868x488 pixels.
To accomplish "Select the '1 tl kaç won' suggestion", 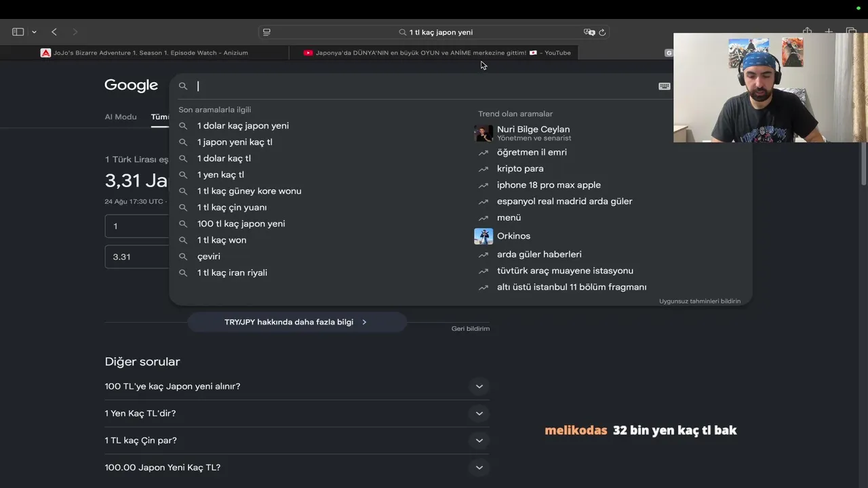I will pos(222,239).
